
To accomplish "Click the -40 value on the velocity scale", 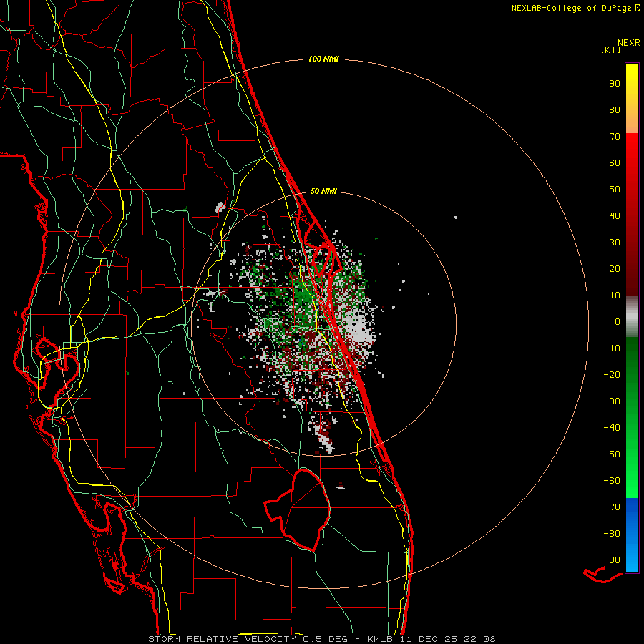I will click(612, 428).
